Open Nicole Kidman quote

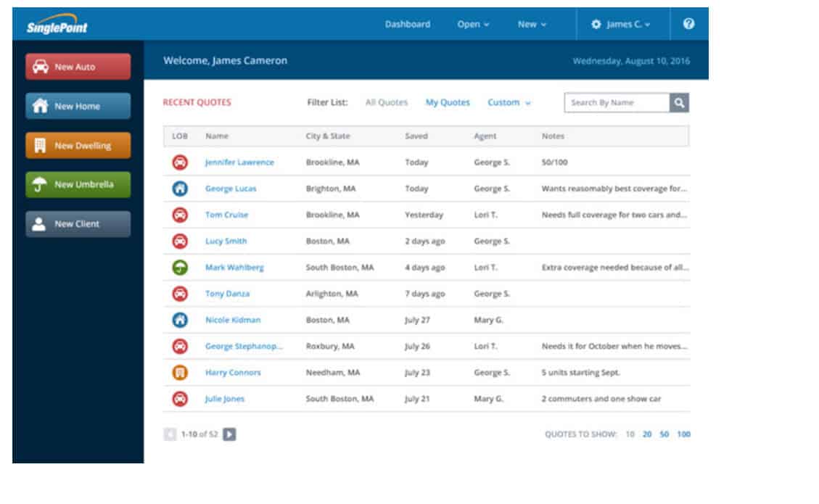[x=233, y=320]
